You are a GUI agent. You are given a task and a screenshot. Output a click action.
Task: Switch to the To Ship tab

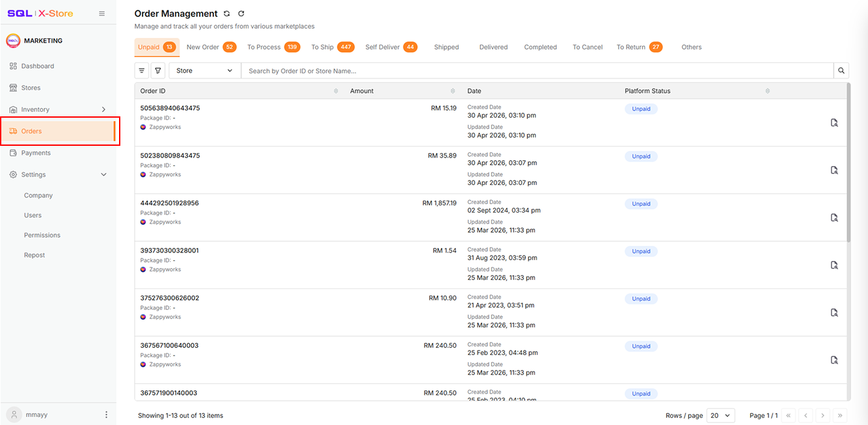(x=332, y=47)
